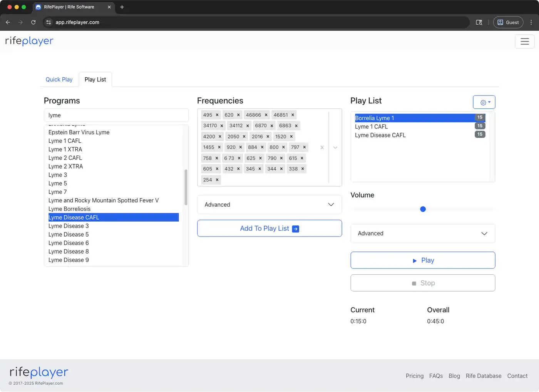Viewport: 539px width, 392px height.
Task: Click the Add To Play List button
Action: (269, 229)
